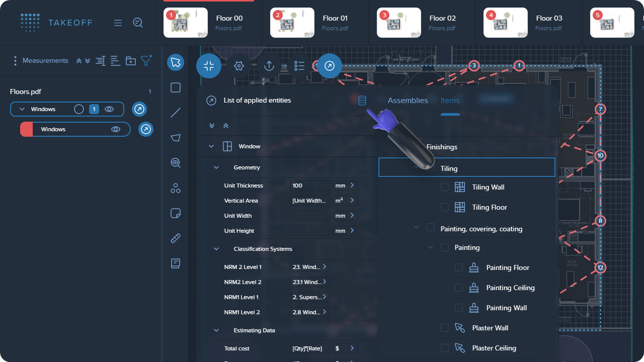Collapse the Window entity section
Viewport: 644px width, 362px height.
pos(211,146)
